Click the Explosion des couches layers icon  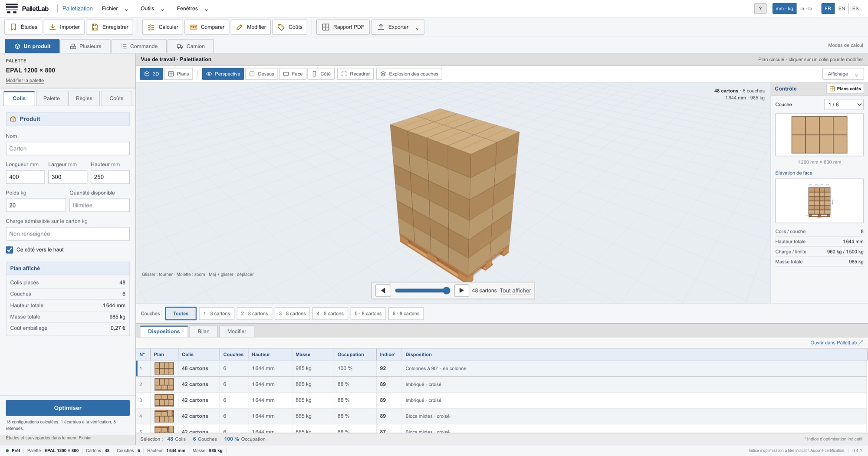click(x=383, y=74)
